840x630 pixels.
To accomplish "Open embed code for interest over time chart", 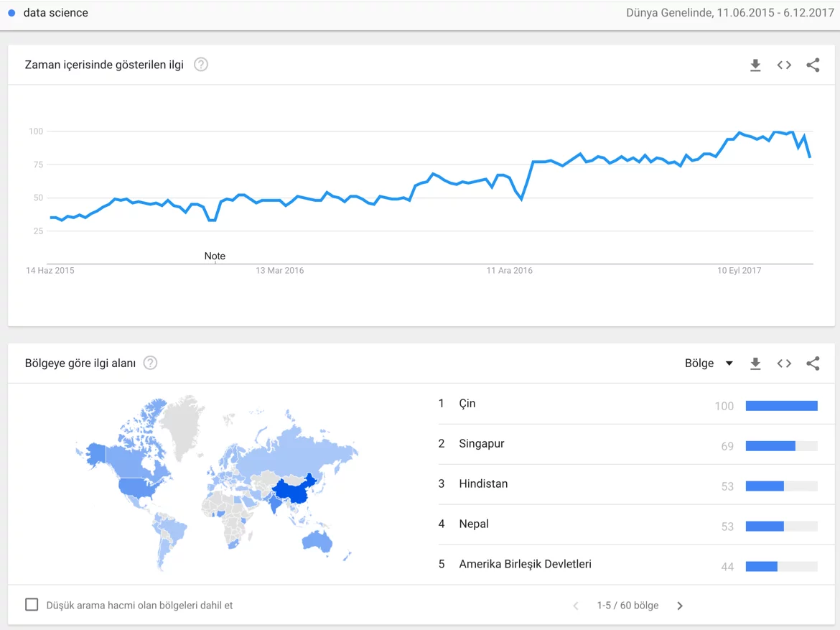I will pyautogui.click(x=784, y=65).
